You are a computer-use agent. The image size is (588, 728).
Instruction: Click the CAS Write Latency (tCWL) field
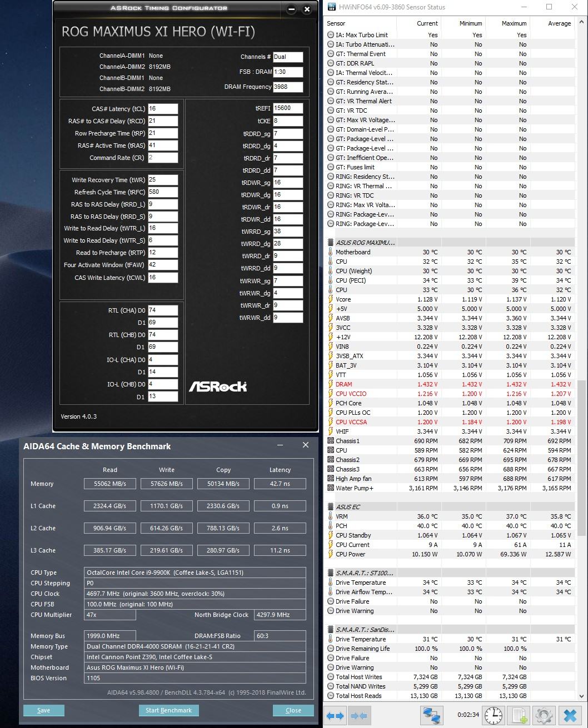point(163,278)
